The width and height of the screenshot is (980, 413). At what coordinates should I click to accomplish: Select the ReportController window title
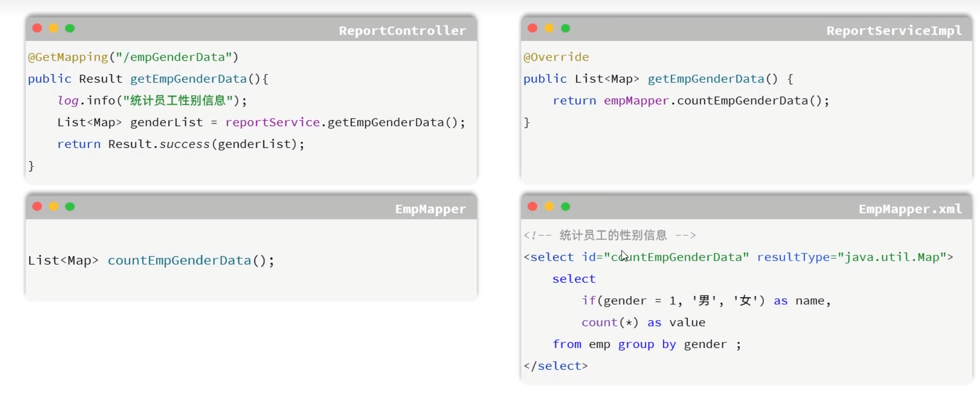pyautogui.click(x=402, y=30)
